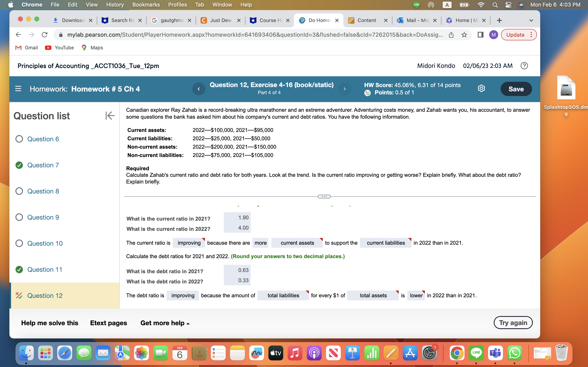Open the Bookmarks menu
The image size is (588, 367).
tap(146, 5)
